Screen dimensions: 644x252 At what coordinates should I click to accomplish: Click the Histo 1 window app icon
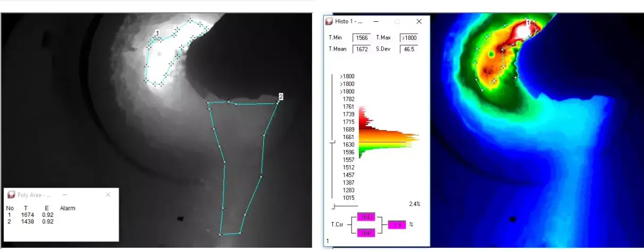tap(329, 22)
